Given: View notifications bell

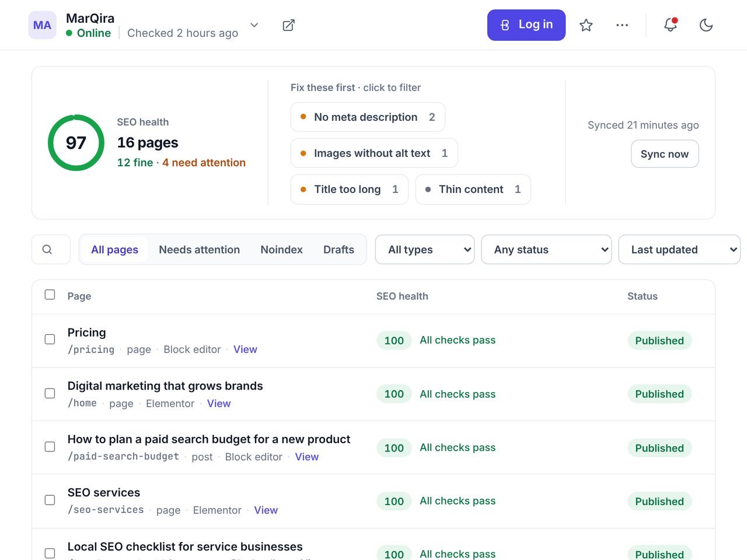Looking at the screenshot, I should click(x=671, y=25).
